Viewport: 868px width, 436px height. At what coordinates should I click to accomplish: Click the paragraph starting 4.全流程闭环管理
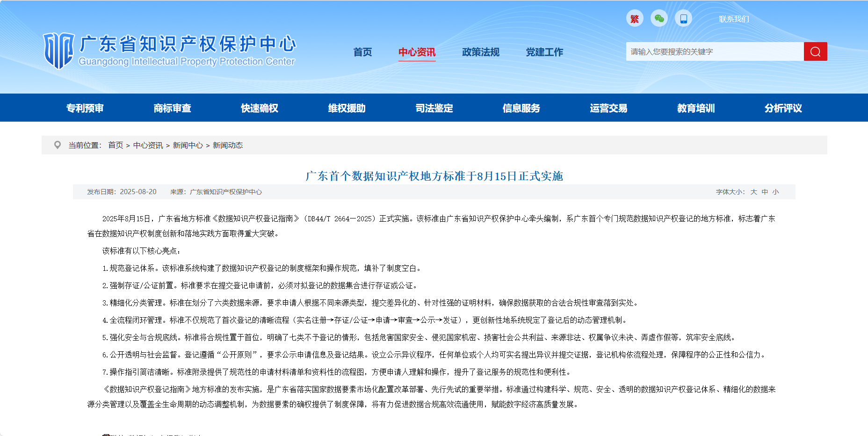[x=366, y=320]
